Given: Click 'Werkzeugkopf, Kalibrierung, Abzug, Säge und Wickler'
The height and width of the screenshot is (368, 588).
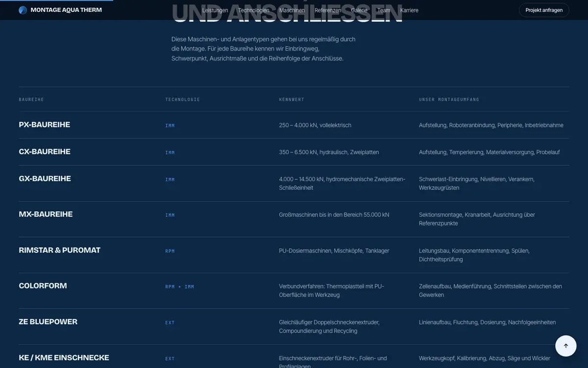Looking at the screenshot, I should 485,358.
